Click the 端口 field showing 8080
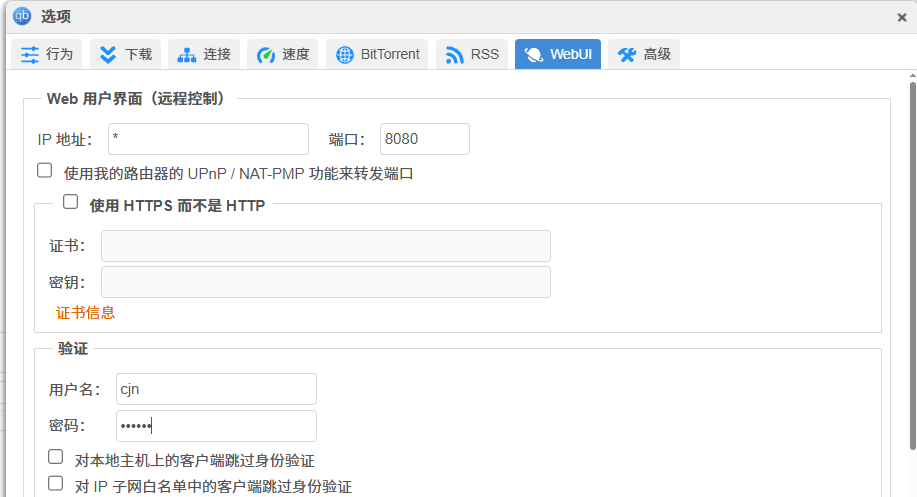This screenshot has width=917, height=497. click(x=425, y=139)
